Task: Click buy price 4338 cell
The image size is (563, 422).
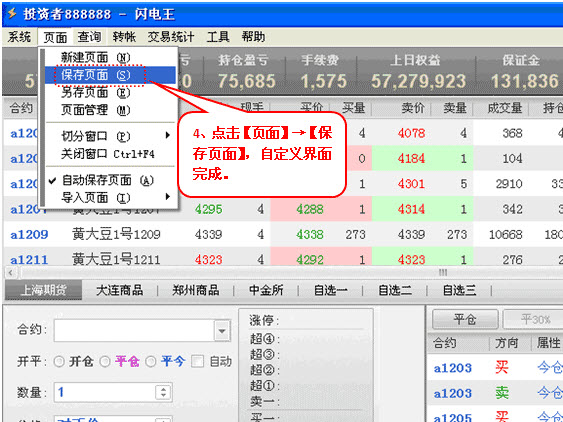Action: pyautogui.click(x=310, y=235)
